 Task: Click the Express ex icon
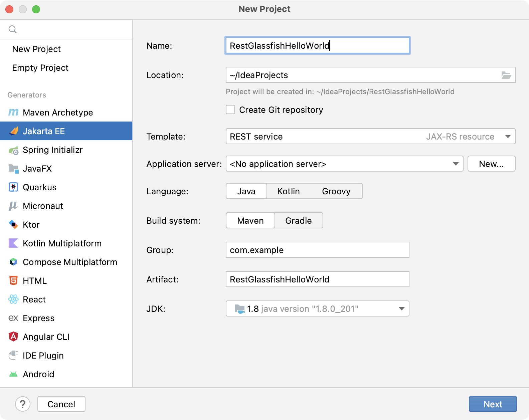coord(13,318)
